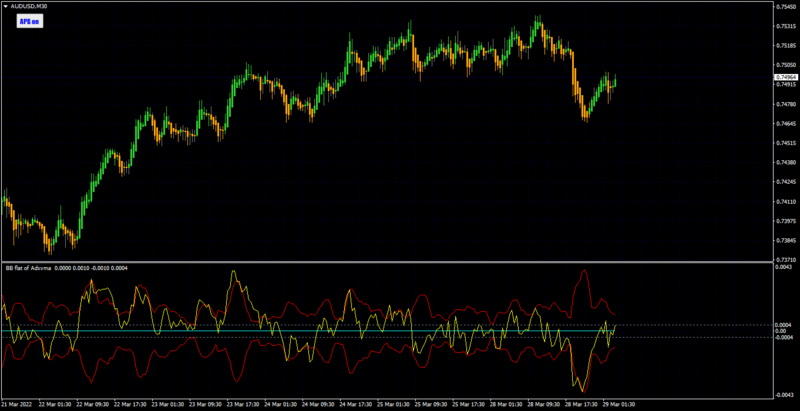Click the indicator scale value 0.0004
The image size is (800, 411).
[x=784, y=325]
